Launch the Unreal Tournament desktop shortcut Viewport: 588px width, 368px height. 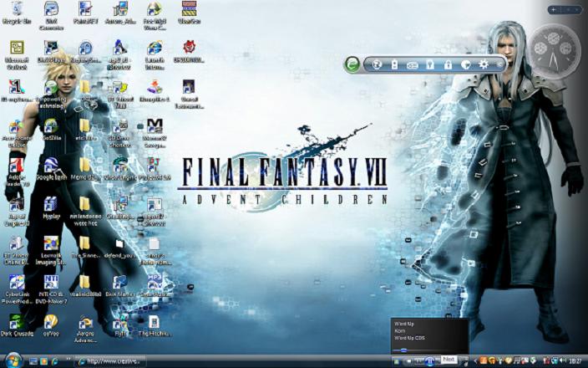(189, 95)
